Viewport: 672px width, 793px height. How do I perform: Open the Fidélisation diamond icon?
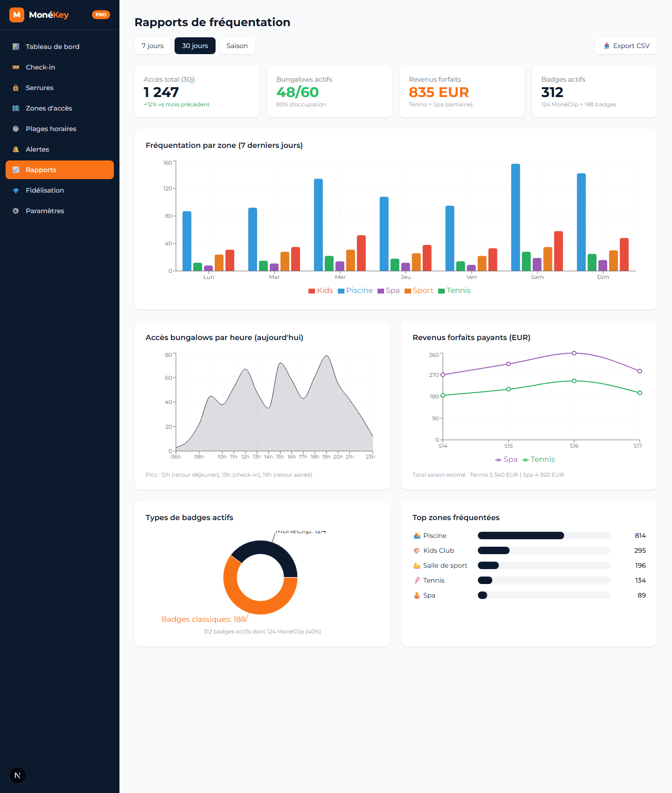coord(16,190)
